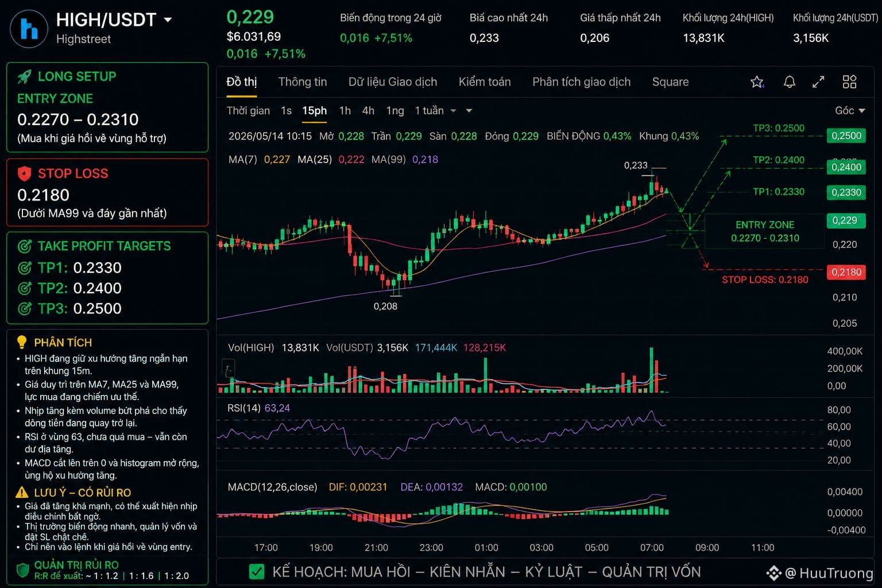Click the MACD(12,26,close) indicator label

pos(272,488)
